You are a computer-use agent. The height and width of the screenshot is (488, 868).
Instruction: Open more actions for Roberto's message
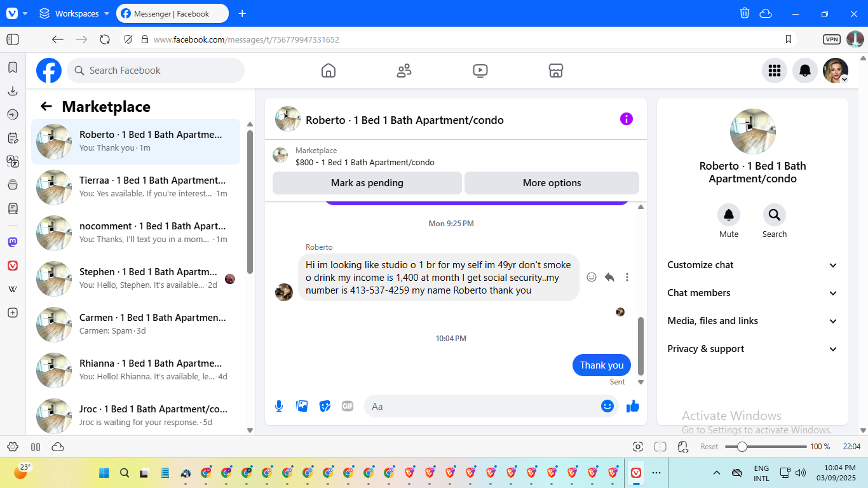click(x=627, y=277)
